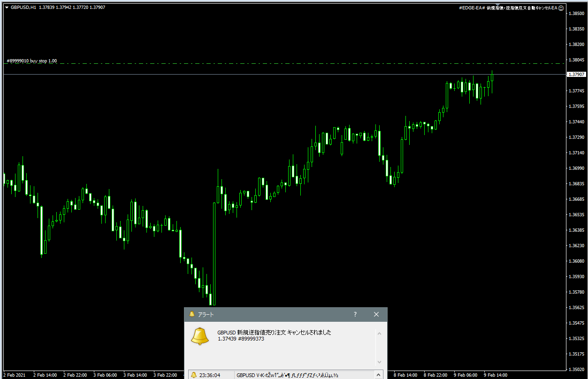
Task: Click the '1.37439 #89999373' alert detail line
Action: (x=241, y=339)
